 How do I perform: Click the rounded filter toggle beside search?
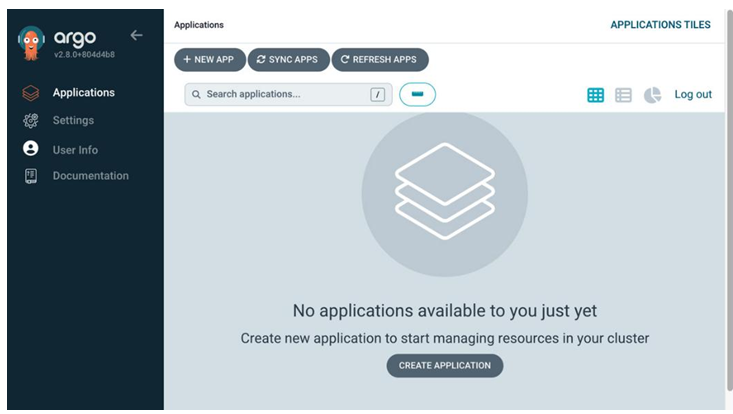(x=417, y=94)
